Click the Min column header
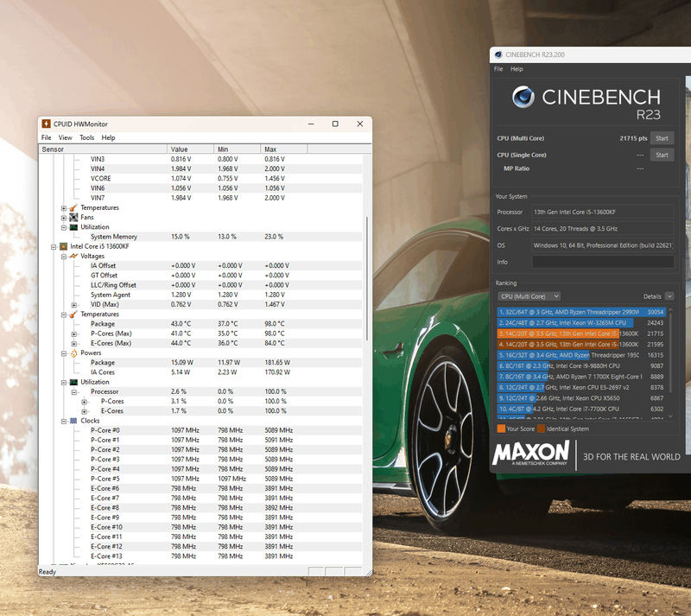691x616 pixels. (238, 149)
